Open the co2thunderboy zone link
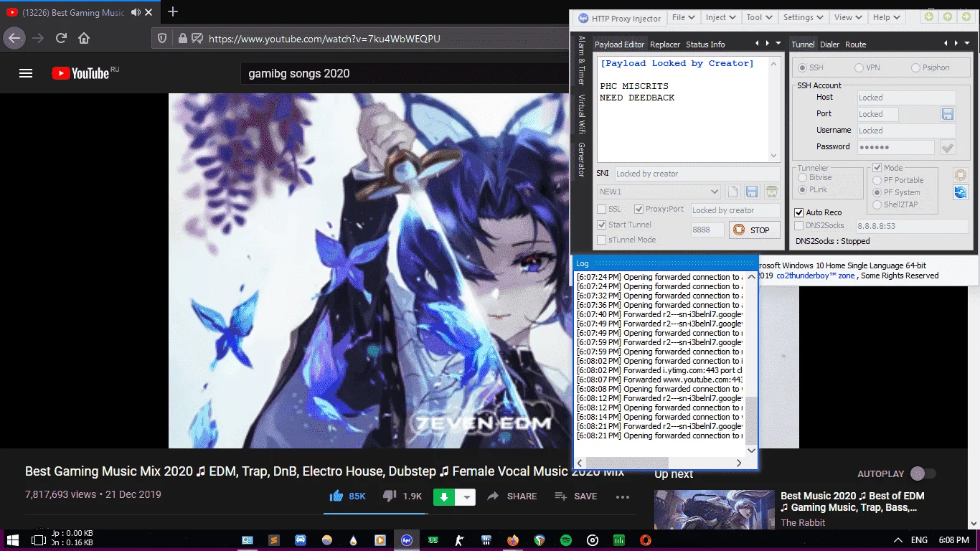Image resolution: width=980 pixels, height=551 pixels. 816,275
